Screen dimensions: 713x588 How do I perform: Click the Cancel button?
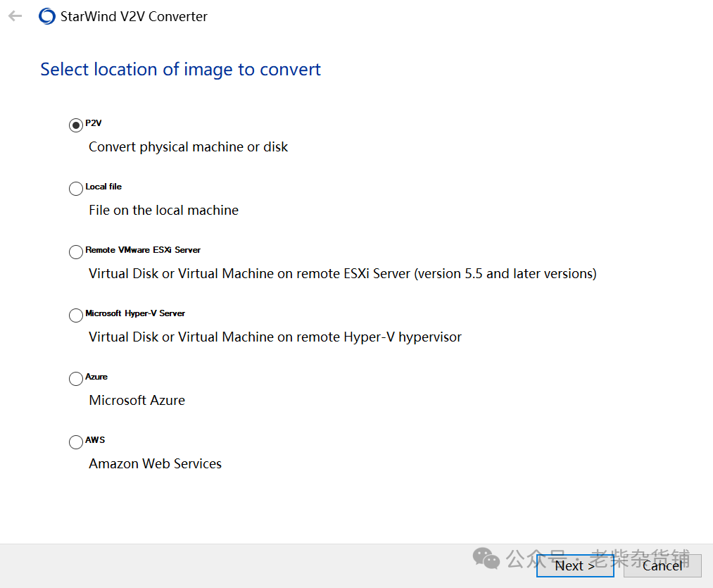662,565
